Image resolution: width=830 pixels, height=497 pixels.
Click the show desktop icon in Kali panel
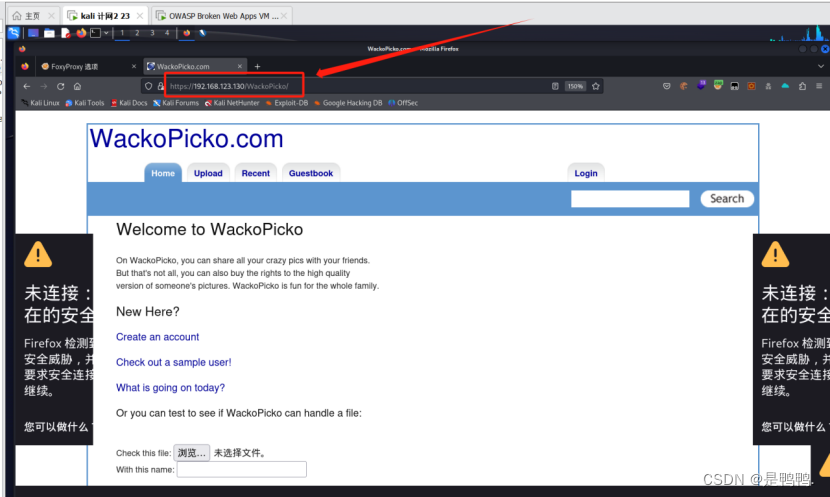pos(33,33)
